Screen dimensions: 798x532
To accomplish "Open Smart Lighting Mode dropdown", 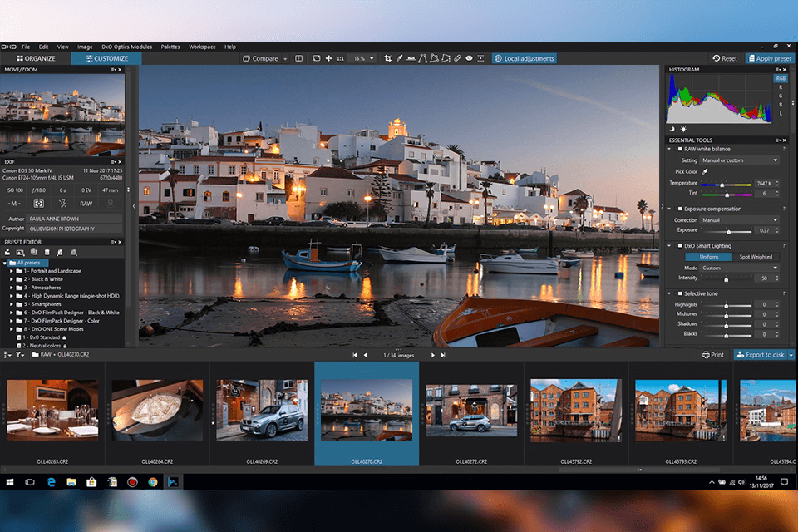I will (740, 268).
